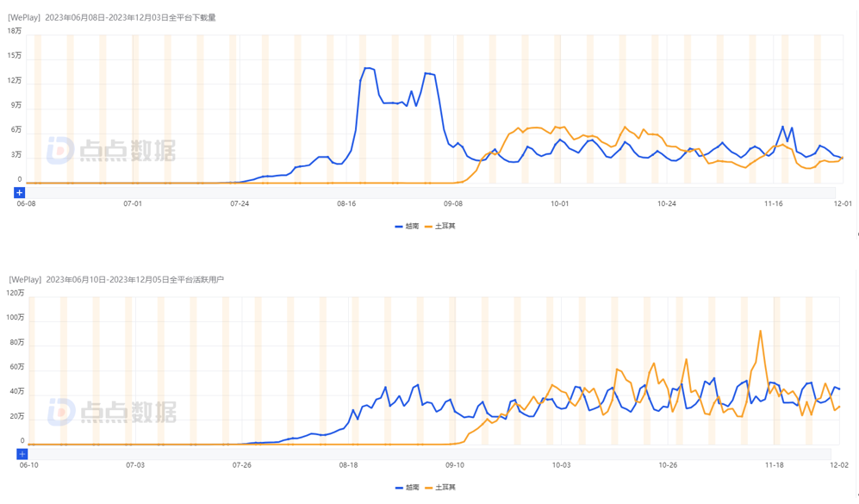Toggle 越南 series in active users legend
Screen dimensions: 859x504
(407, 488)
